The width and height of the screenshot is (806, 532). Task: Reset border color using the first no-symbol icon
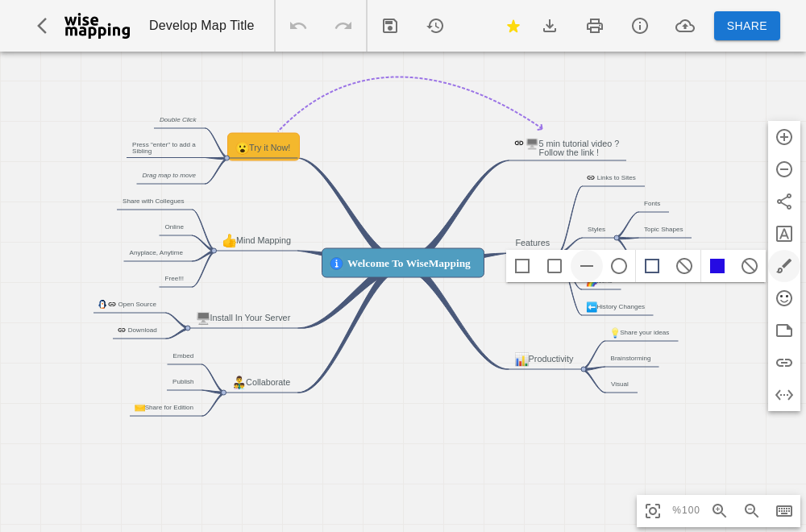click(684, 266)
